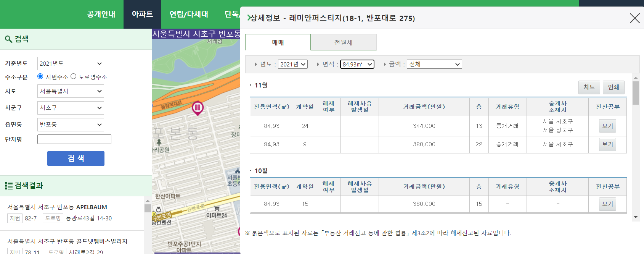Select the 도로명주소 radio button
644x254 pixels.
[74, 76]
